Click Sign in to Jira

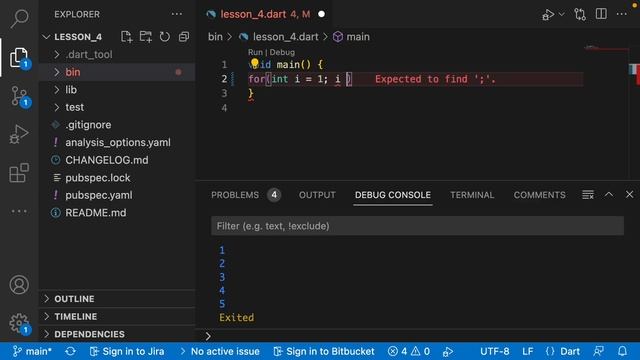click(127, 351)
